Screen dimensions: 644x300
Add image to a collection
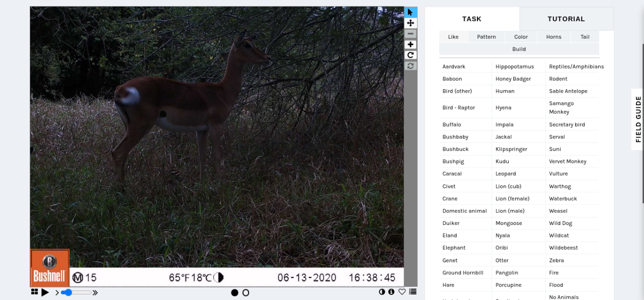point(413,291)
